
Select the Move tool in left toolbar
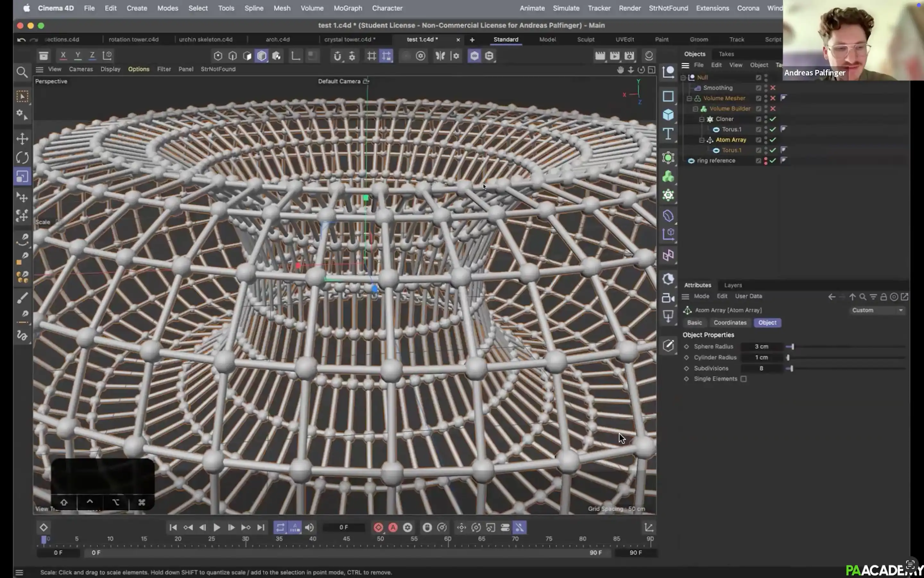22,139
